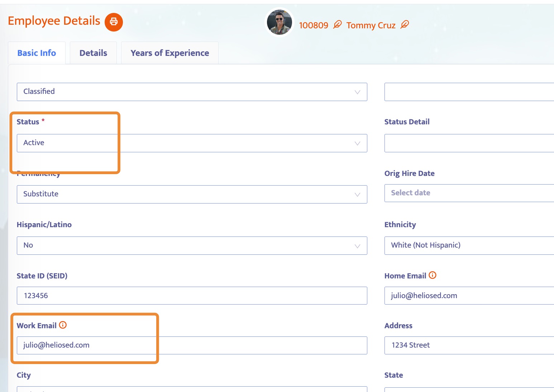This screenshot has height=392, width=554.
Task: Open the Hispanic/Latino dropdown showing No
Action: (192, 245)
